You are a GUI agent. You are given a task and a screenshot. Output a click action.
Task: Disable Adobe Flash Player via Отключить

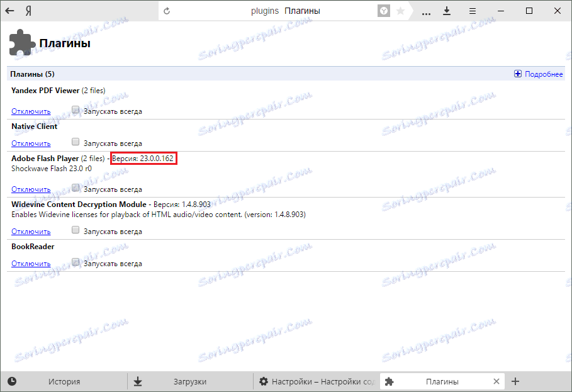[x=31, y=189]
